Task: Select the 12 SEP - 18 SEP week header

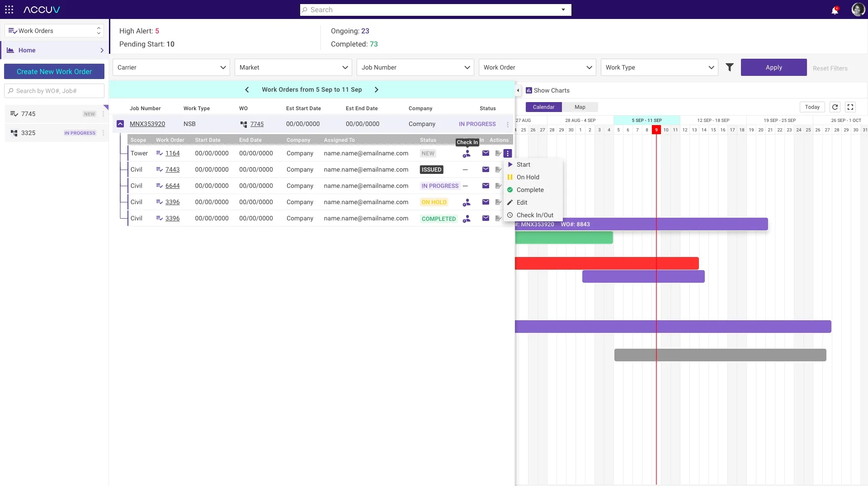Action: tap(713, 121)
